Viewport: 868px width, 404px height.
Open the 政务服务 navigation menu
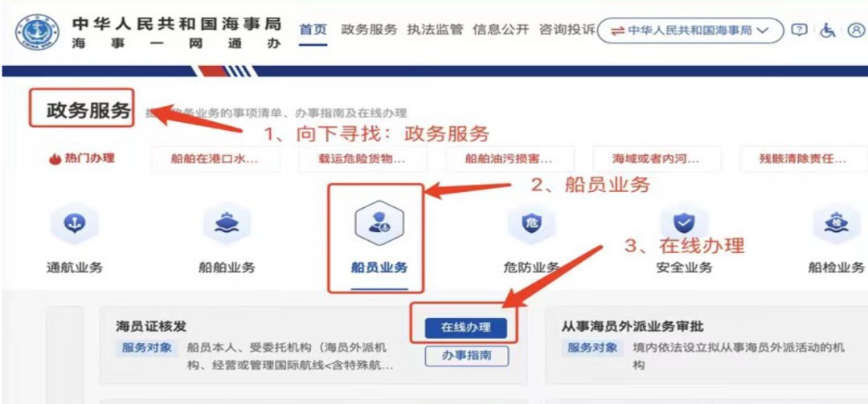[x=369, y=30]
